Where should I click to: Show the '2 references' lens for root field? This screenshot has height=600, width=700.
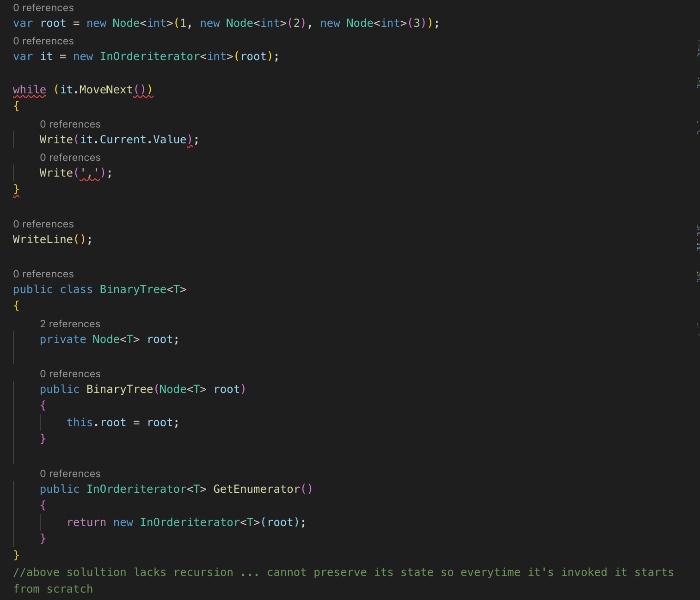click(x=70, y=324)
